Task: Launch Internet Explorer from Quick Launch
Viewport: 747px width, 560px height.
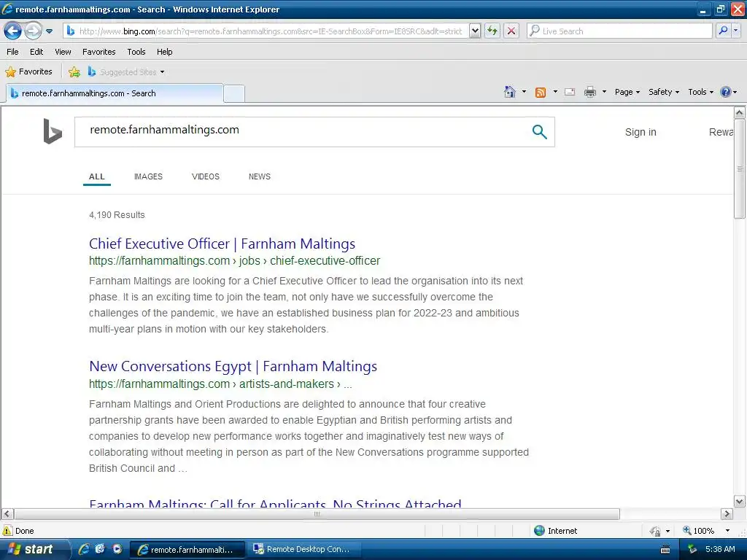Action: click(84, 549)
